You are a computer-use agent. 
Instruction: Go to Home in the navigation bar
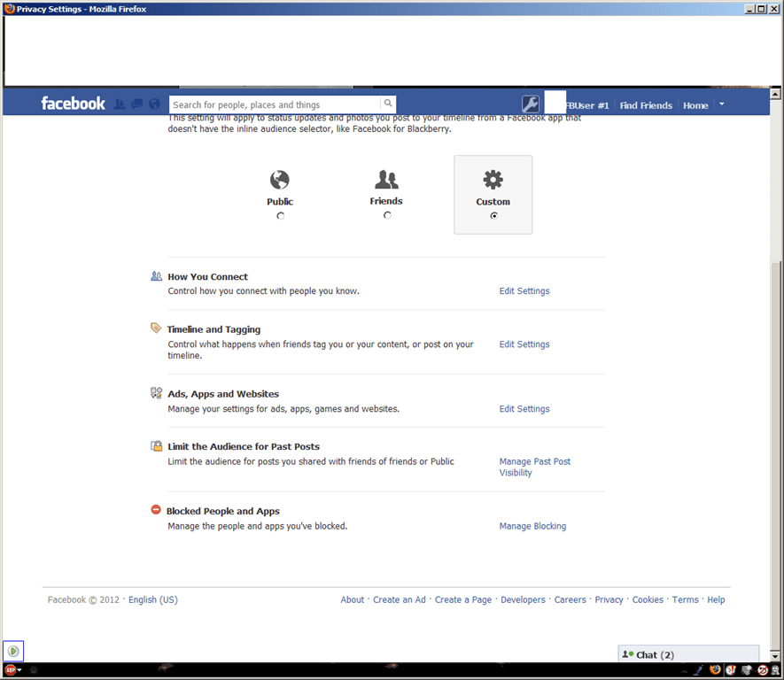[x=695, y=105]
